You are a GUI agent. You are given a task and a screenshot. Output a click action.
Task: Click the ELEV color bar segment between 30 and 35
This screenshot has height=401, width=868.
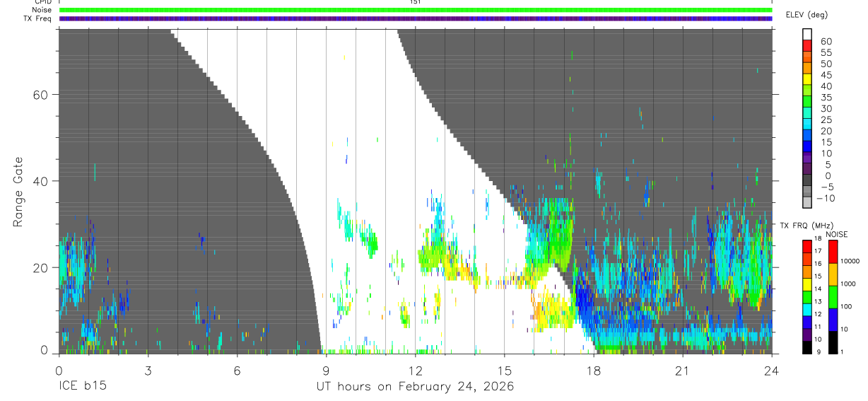(x=807, y=103)
